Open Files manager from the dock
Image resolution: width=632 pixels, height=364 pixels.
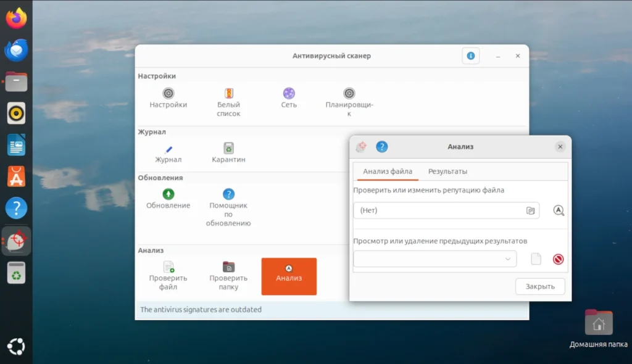click(16, 81)
